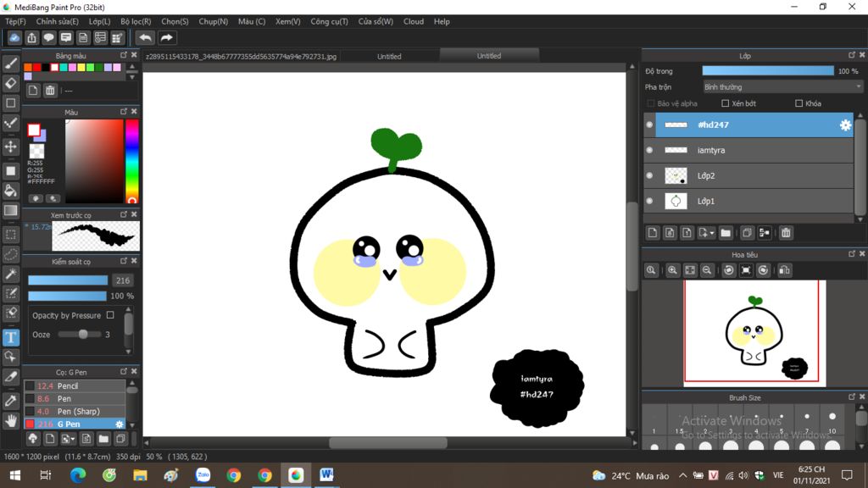The height and width of the screenshot is (488, 868).
Task: Select the rectangular Select tool
Action: click(x=10, y=235)
